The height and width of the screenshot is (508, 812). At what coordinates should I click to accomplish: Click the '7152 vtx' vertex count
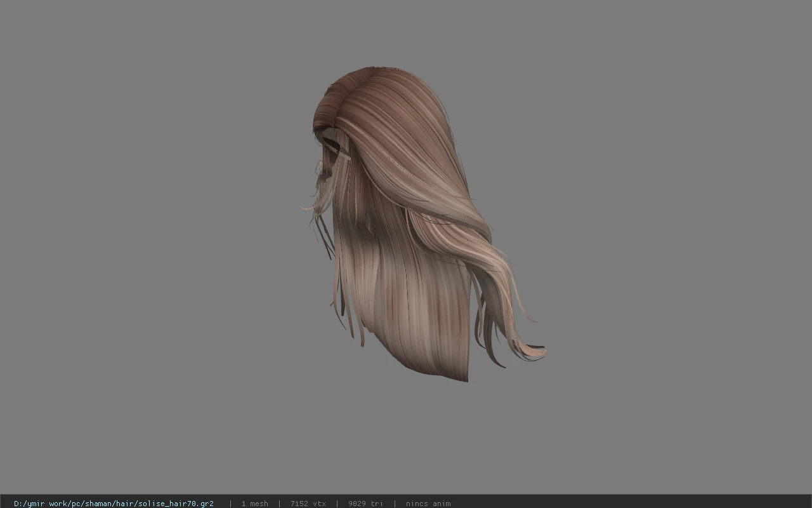(308, 504)
